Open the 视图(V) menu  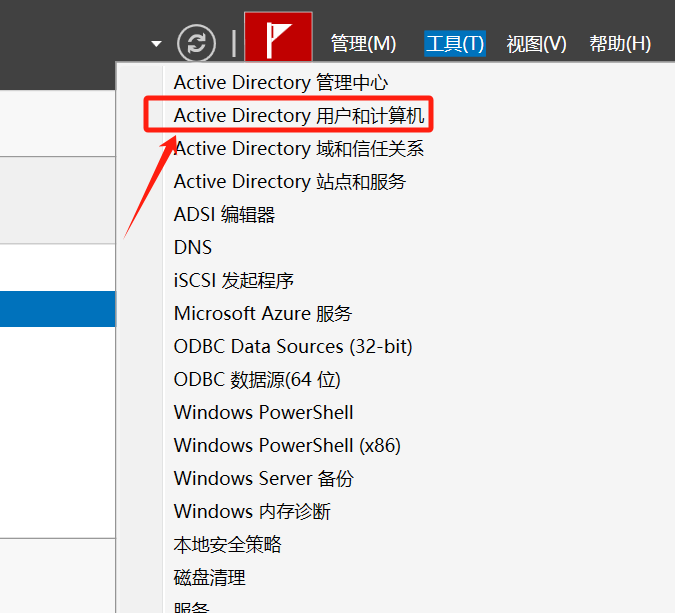coord(536,44)
